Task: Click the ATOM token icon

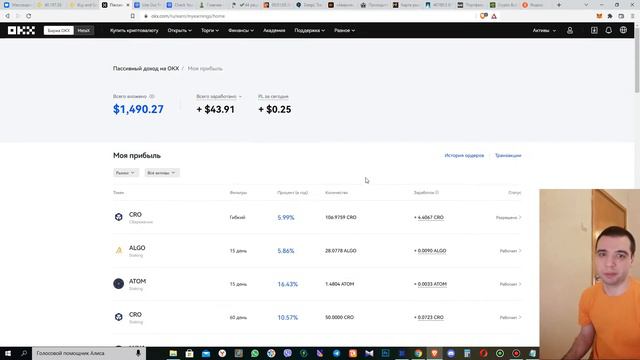Action: tap(118, 283)
